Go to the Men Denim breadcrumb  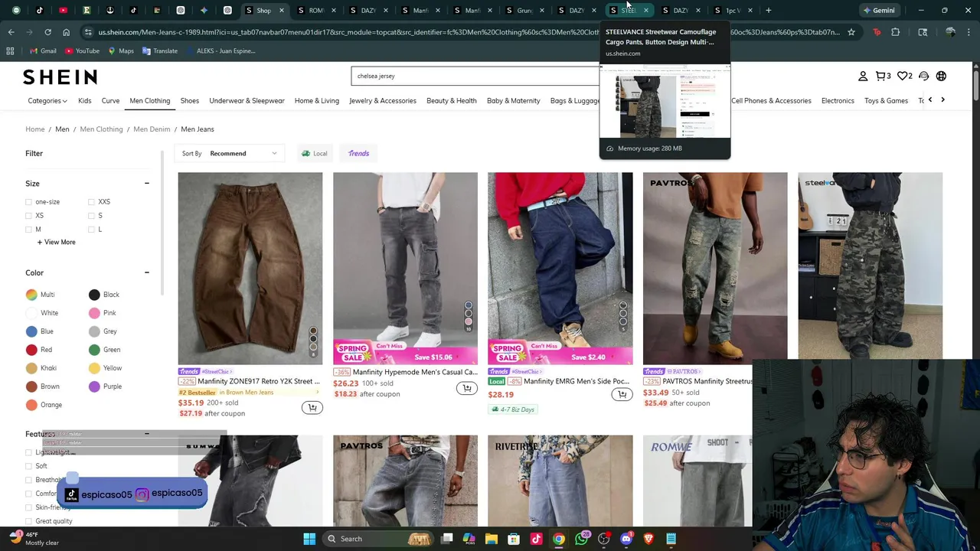152,129
